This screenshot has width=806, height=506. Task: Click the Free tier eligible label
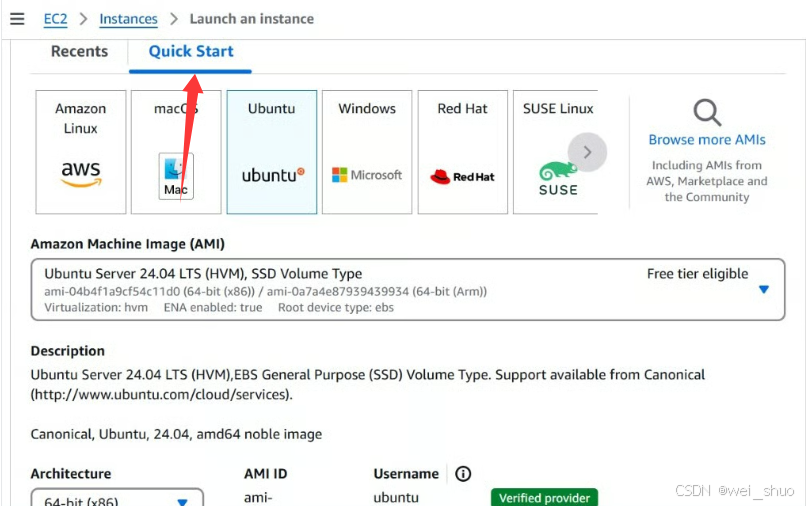point(698,274)
